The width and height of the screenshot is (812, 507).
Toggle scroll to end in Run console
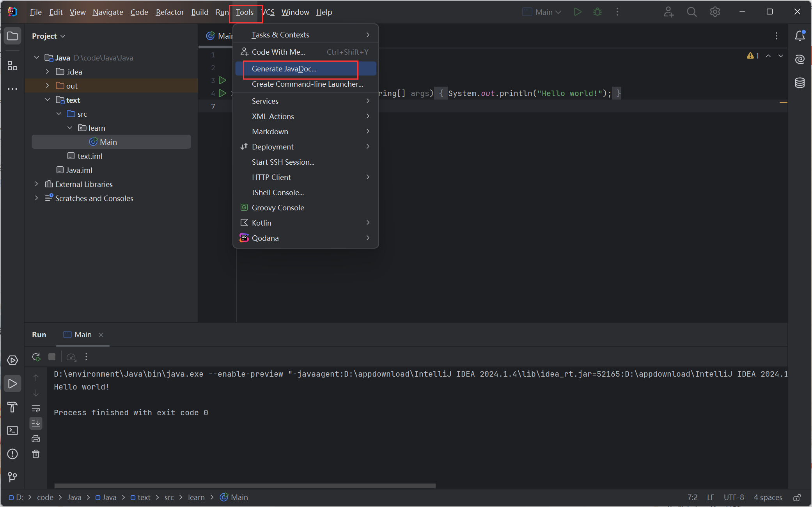[36, 423]
